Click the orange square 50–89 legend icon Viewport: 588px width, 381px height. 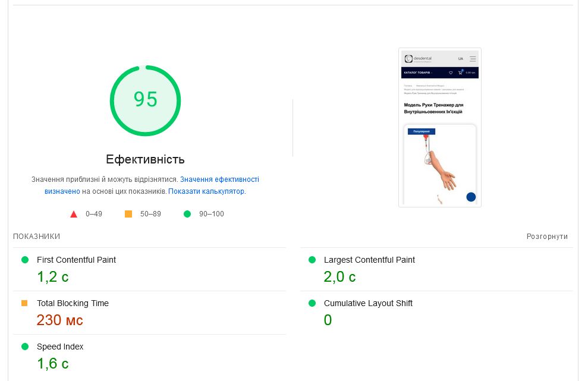pos(128,214)
